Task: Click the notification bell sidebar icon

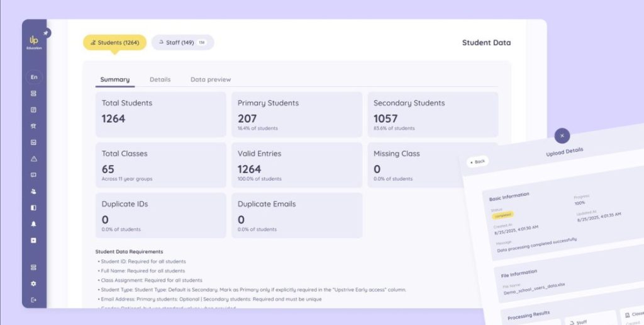Action: [34, 224]
